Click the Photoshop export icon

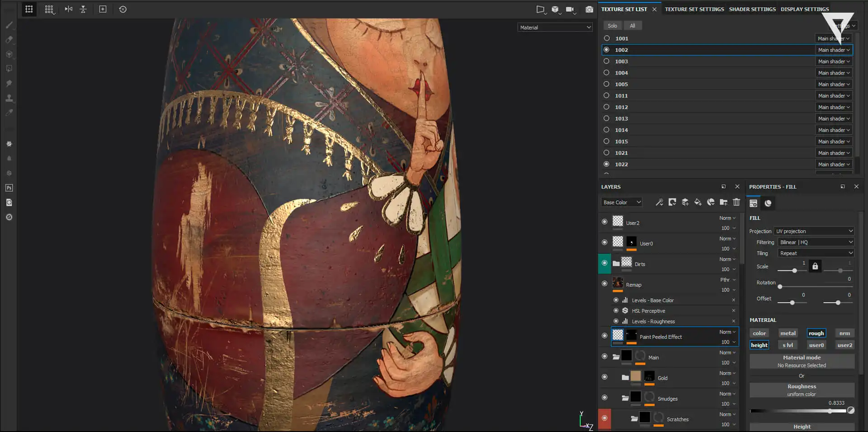(x=9, y=188)
